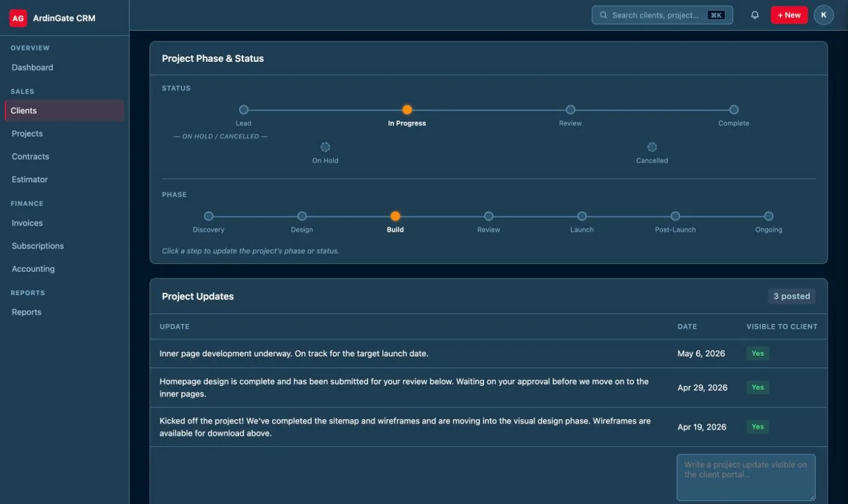The height and width of the screenshot is (504, 848).
Task: Open the K user avatar menu
Action: 823,15
